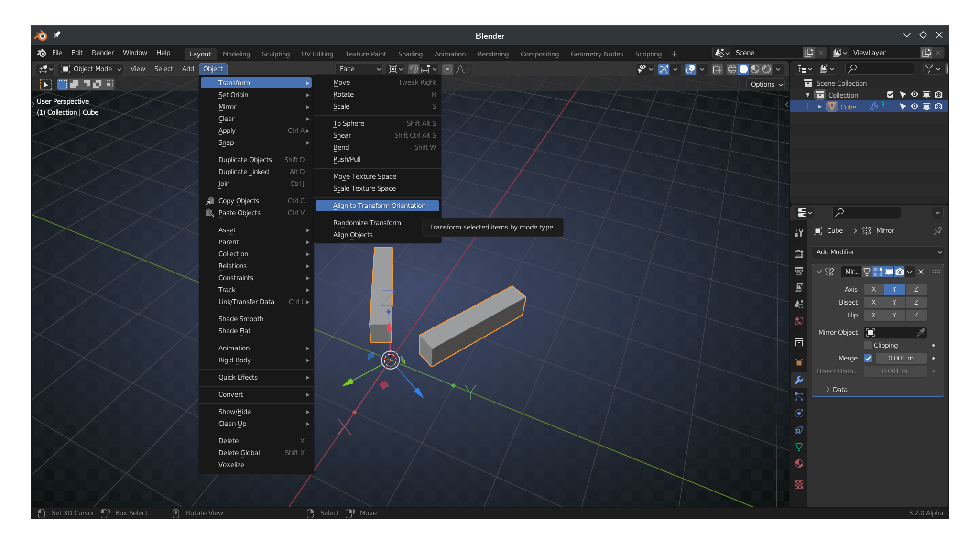Select the Object Data properties tab

point(799,447)
